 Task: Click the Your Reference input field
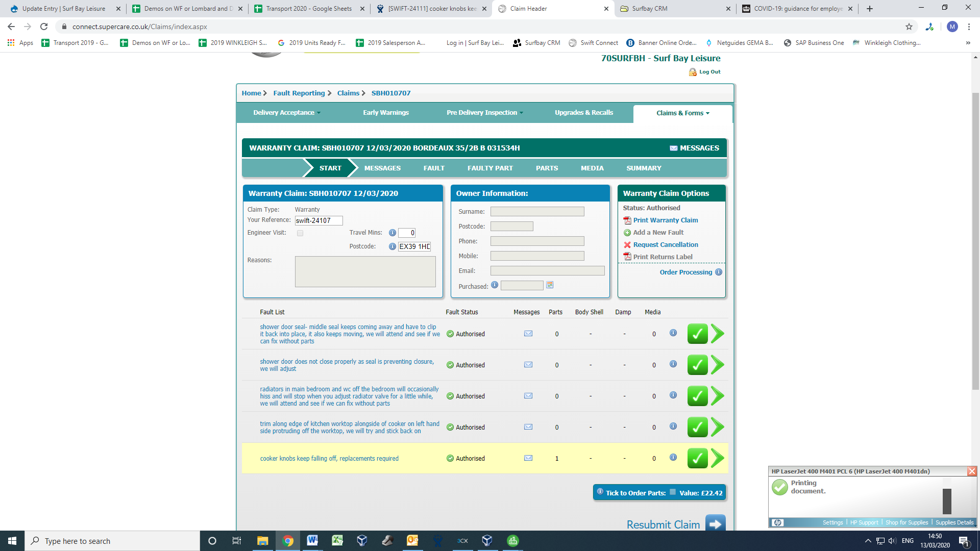pos(318,220)
